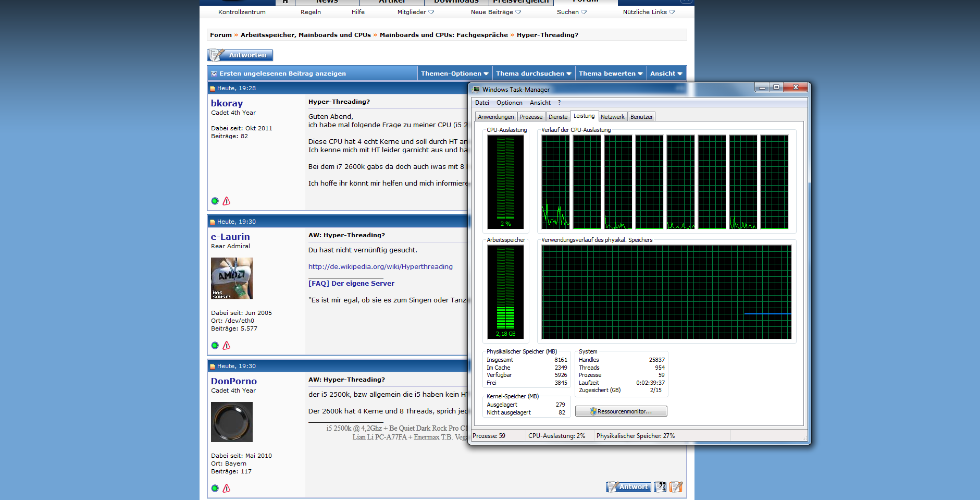
Task: Click the physical memory usage history graph
Action: (666, 292)
